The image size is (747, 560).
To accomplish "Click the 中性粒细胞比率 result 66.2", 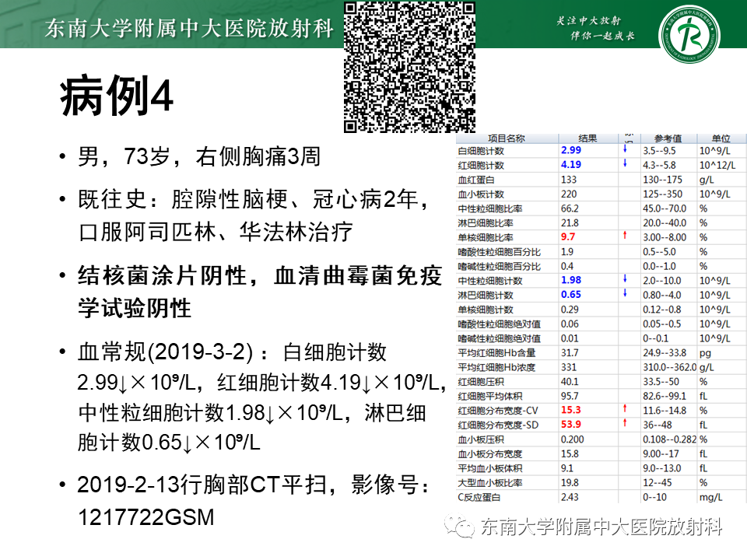I will [570, 208].
